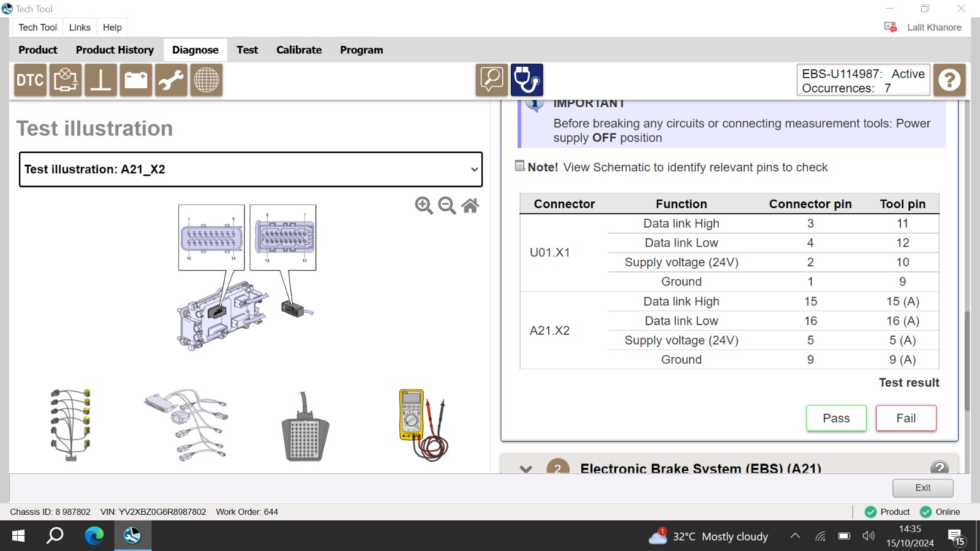Collapse the Electronic Brake System step chevron
The width and height of the screenshot is (980, 551).
point(526,469)
